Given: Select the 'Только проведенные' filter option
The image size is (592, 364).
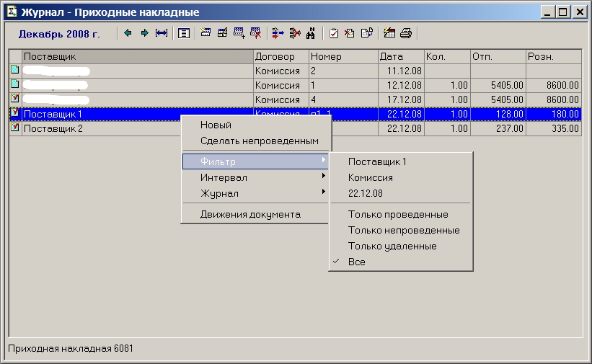Looking at the screenshot, I should point(397,214).
